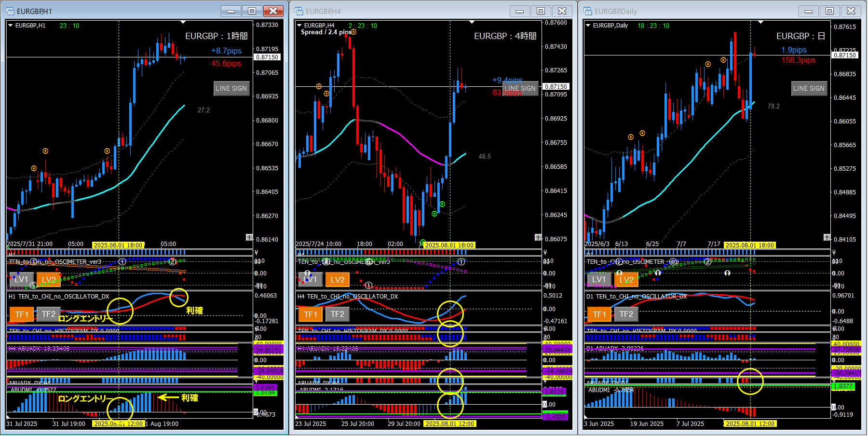868x436 pixels.
Task: Click the D1 TEN_to_CHI_no_OSCILLATOR_DX label
Action: (637, 297)
